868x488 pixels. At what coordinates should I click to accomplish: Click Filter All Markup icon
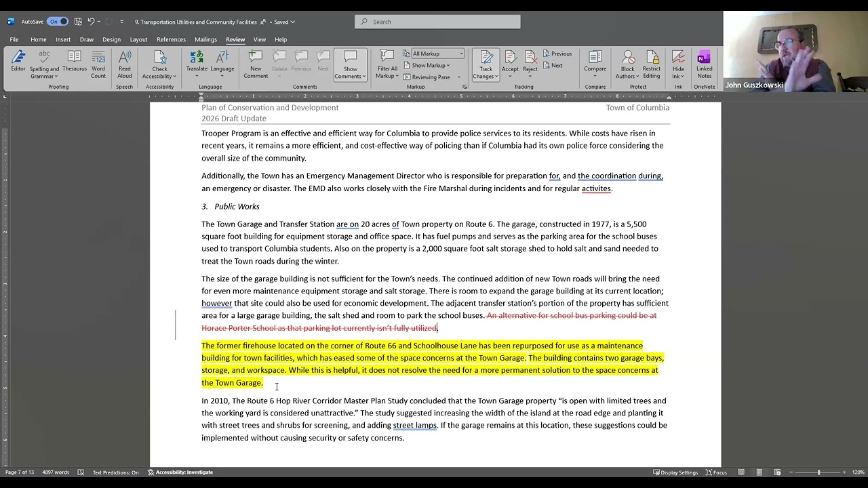click(x=387, y=57)
